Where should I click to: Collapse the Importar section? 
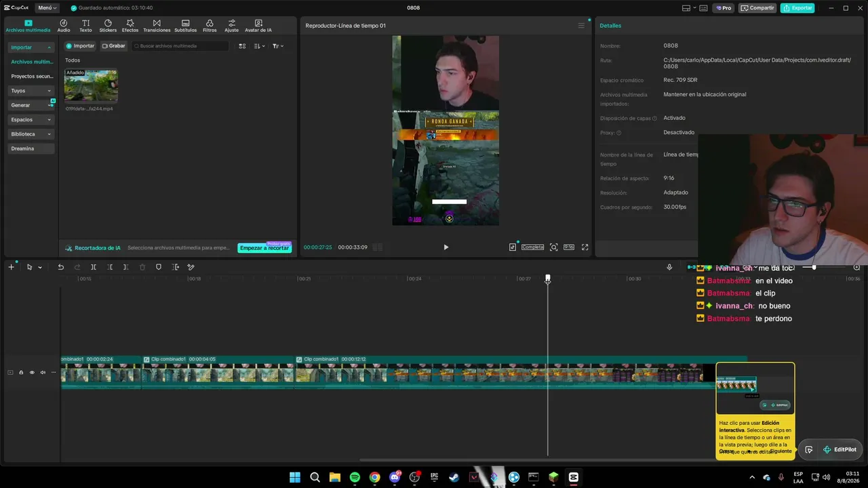click(31, 47)
